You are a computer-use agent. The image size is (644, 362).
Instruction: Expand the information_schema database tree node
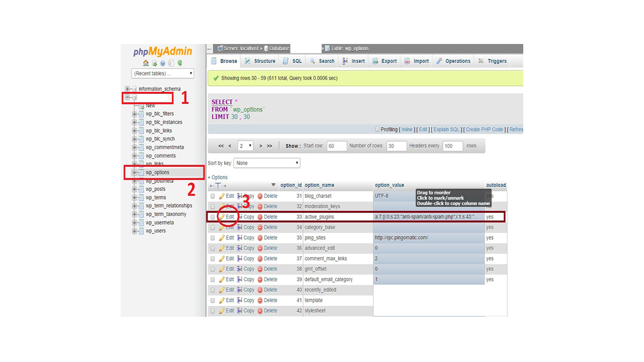pyautogui.click(x=127, y=89)
